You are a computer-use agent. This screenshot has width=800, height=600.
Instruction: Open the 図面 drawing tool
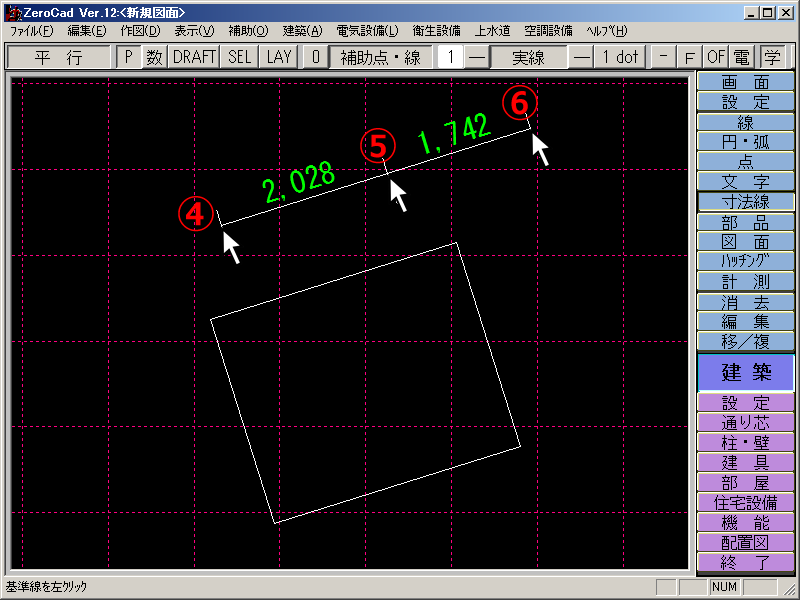point(745,241)
